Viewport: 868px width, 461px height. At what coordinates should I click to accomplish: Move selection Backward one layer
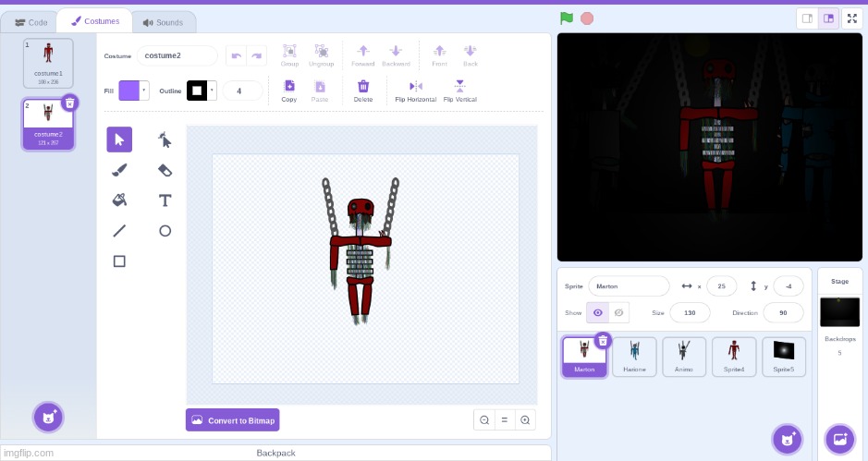tap(396, 55)
